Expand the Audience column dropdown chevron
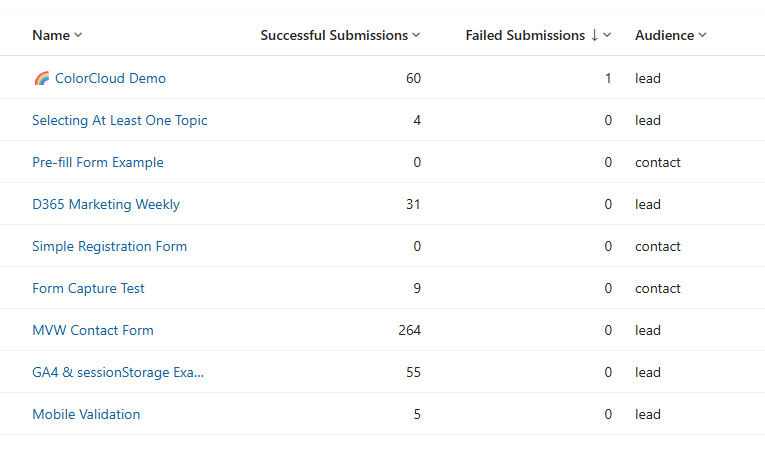765x449 pixels. 702,35
